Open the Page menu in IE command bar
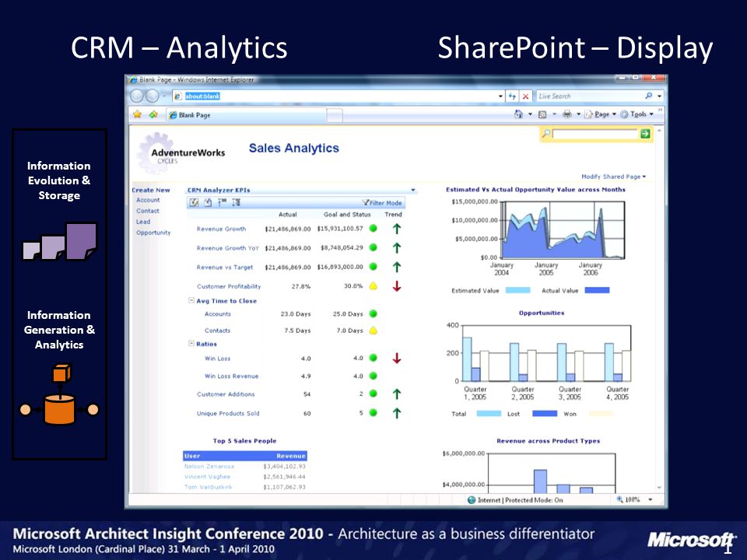This screenshot has width=747, height=560. pyautogui.click(x=600, y=114)
